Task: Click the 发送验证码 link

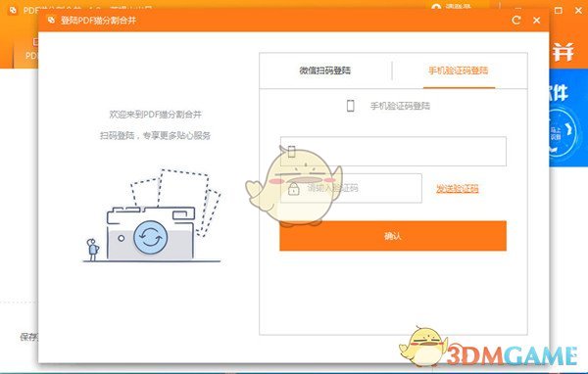Action: (x=457, y=189)
